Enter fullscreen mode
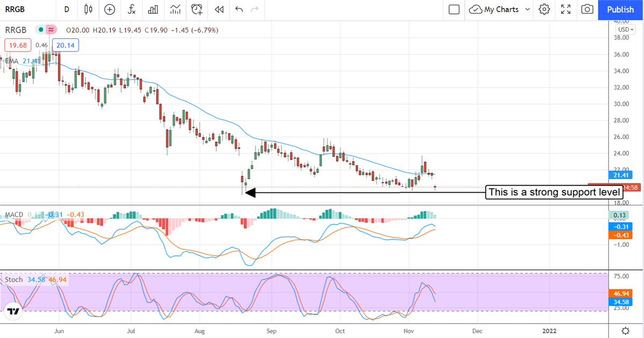 [x=566, y=9]
